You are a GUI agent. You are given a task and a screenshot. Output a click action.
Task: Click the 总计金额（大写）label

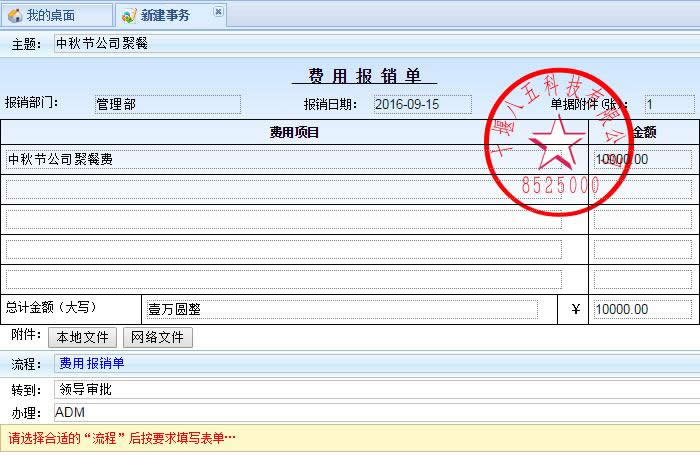(x=50, y=308)
